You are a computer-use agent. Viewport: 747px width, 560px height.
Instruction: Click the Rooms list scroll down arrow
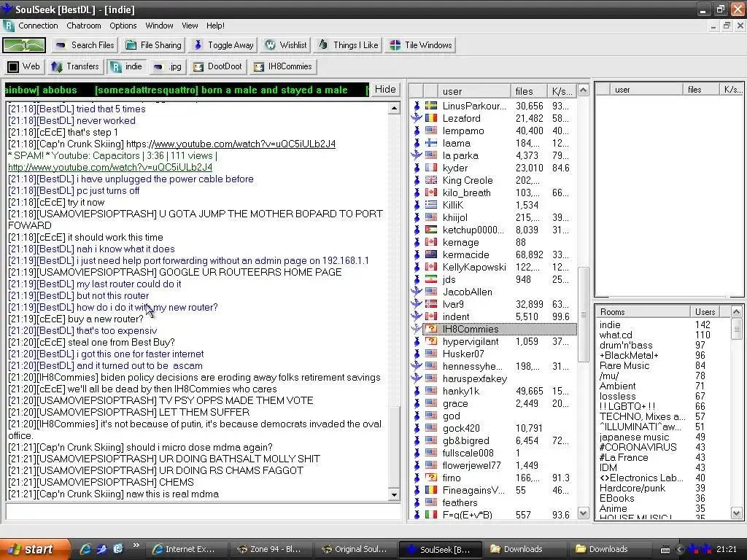coord(737,513)
